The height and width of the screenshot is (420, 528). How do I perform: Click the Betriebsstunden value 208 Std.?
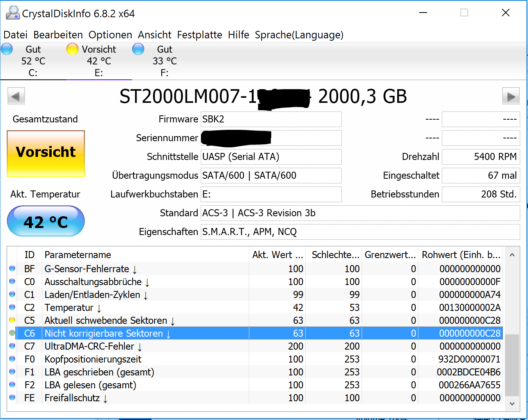pyautogui.click(x=481, y=194)
